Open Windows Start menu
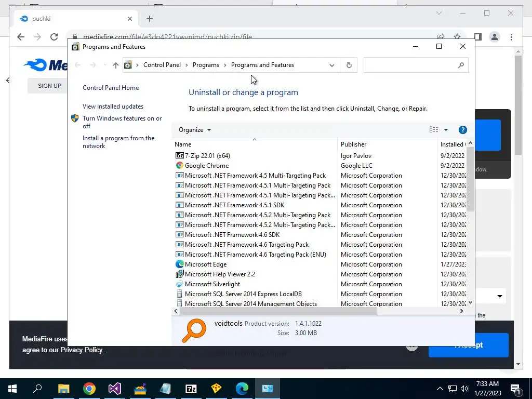Viewport: 532px width, 399px height. tap(12, 389)
